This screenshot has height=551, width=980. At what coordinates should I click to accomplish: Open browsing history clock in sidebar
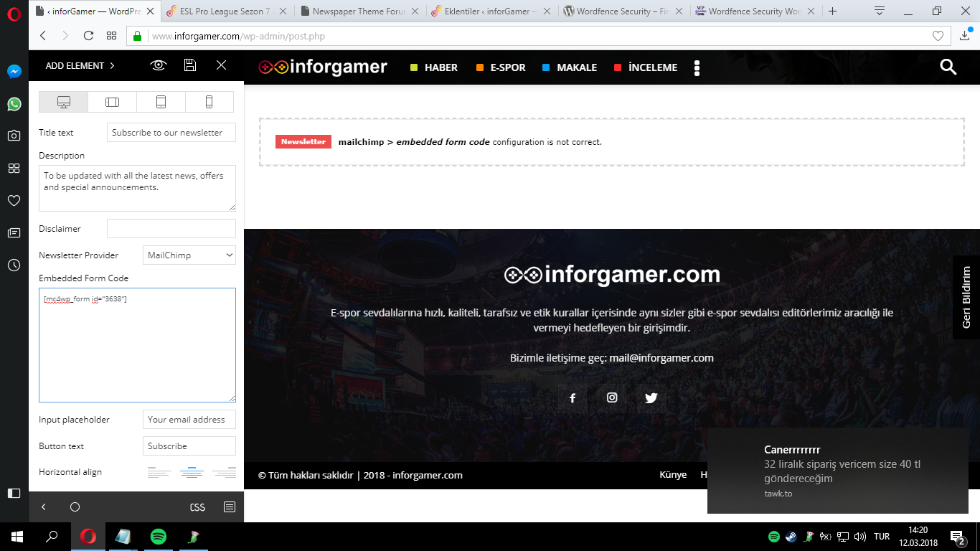coord(14,265)
